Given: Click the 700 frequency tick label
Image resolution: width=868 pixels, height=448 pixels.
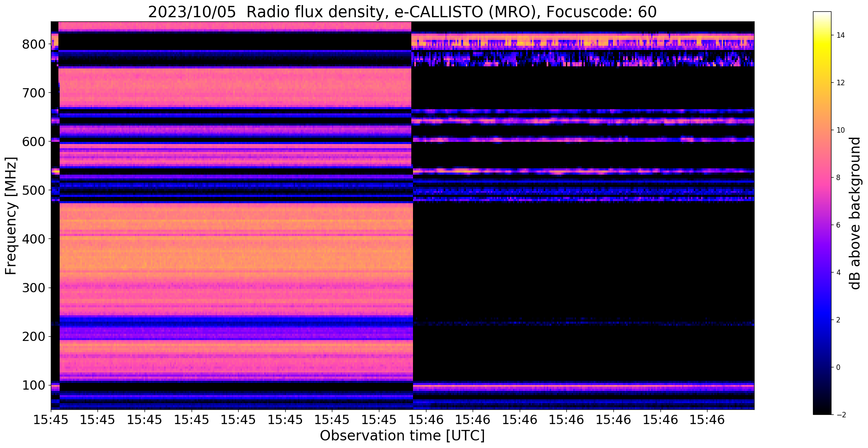Looking at the screenshot, I should pyautogui.click(x=34, y=93).
